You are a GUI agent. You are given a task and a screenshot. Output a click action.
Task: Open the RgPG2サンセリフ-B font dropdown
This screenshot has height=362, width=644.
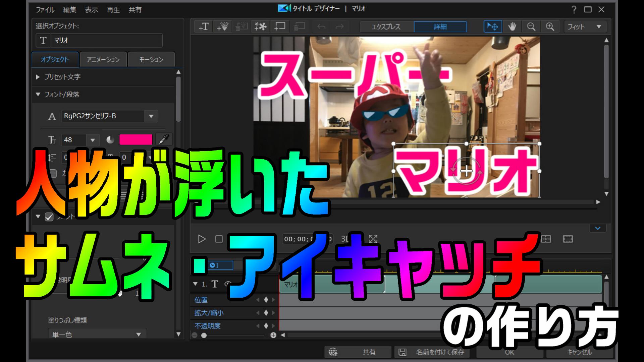click(151, 116)
